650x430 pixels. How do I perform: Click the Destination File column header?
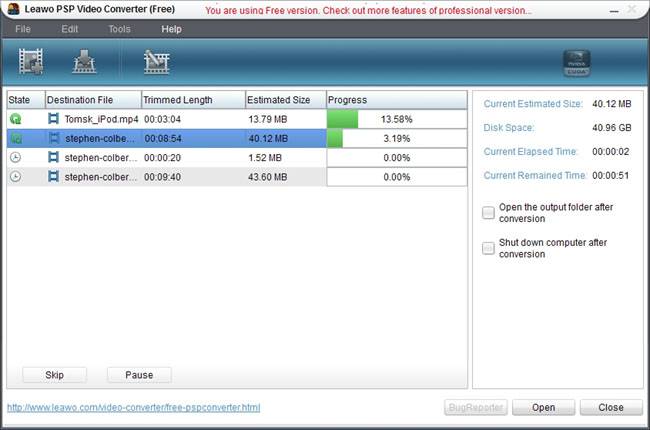click(x=93, y=100)
